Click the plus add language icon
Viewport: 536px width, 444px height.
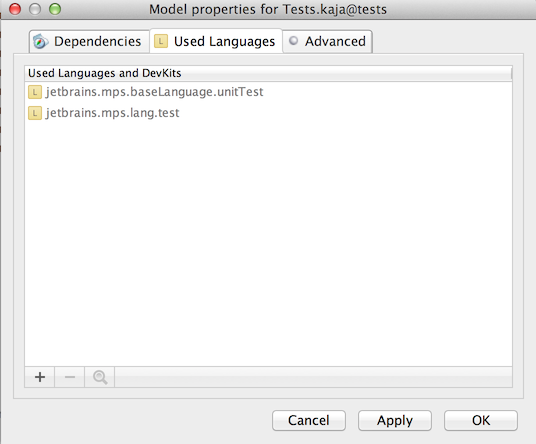point(40,377)
